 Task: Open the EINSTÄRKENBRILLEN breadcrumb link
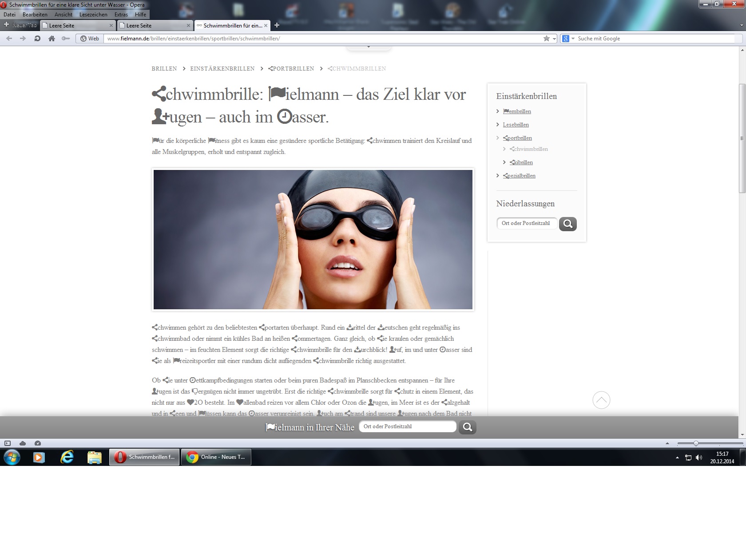pyautogui.click(x=222, y=69)
